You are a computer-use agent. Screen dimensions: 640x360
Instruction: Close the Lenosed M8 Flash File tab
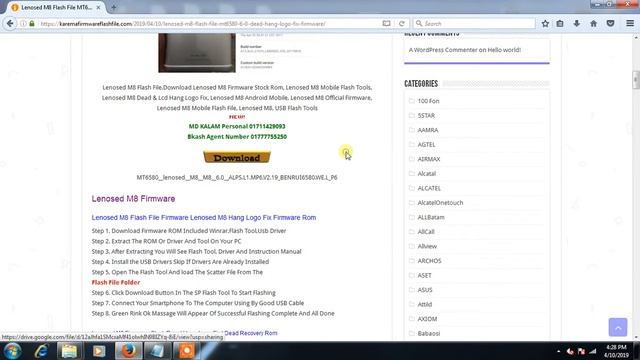[98, 7]
